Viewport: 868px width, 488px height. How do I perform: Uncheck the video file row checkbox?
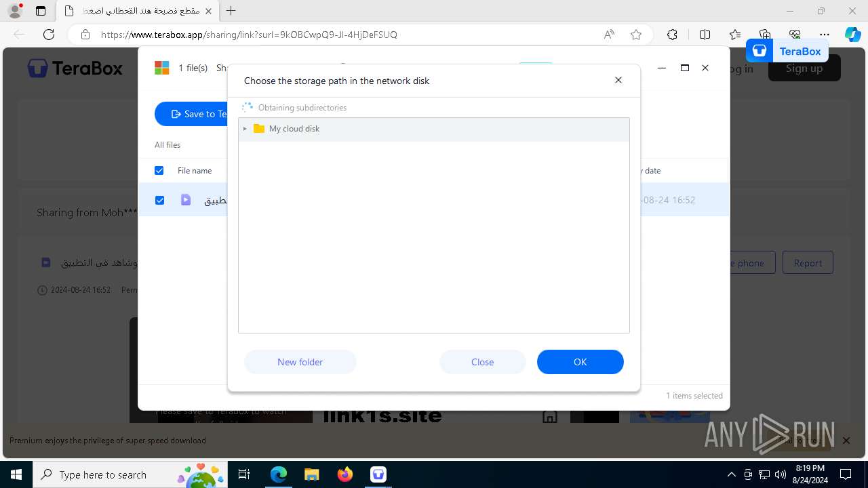(x=159, y=200)
